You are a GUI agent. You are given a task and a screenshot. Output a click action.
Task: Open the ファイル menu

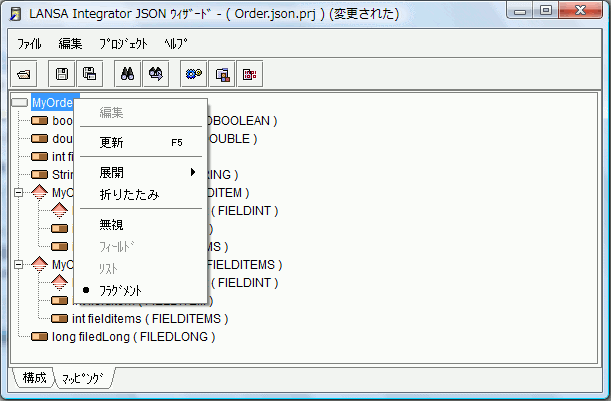click(x=29, y=44)
